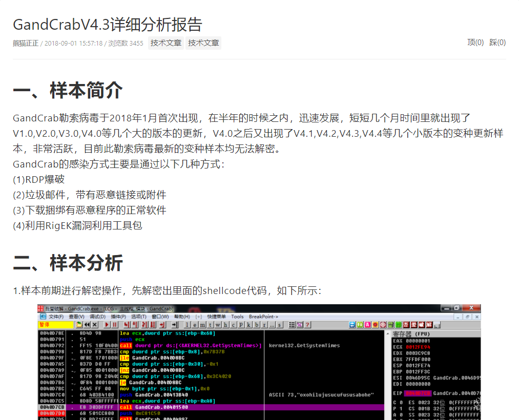The width and height of the screenshot is (519, 420).
Task: Click the open file icon in debugger toolbar
Action: (79, 325)
